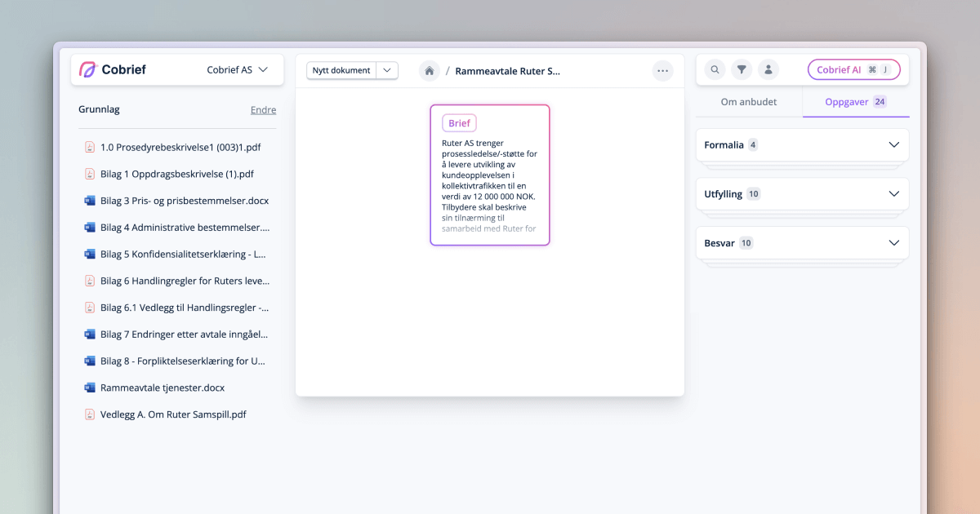Open the three-dots more options menu
This screenshot has height=514, width=980.
(662, 71)
